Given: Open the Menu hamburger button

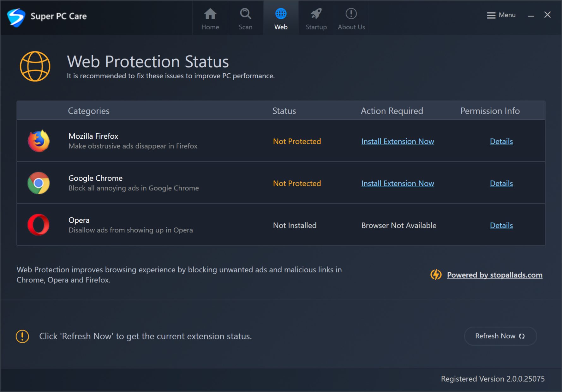Looking at the screenshot, I should click(501, 15).
